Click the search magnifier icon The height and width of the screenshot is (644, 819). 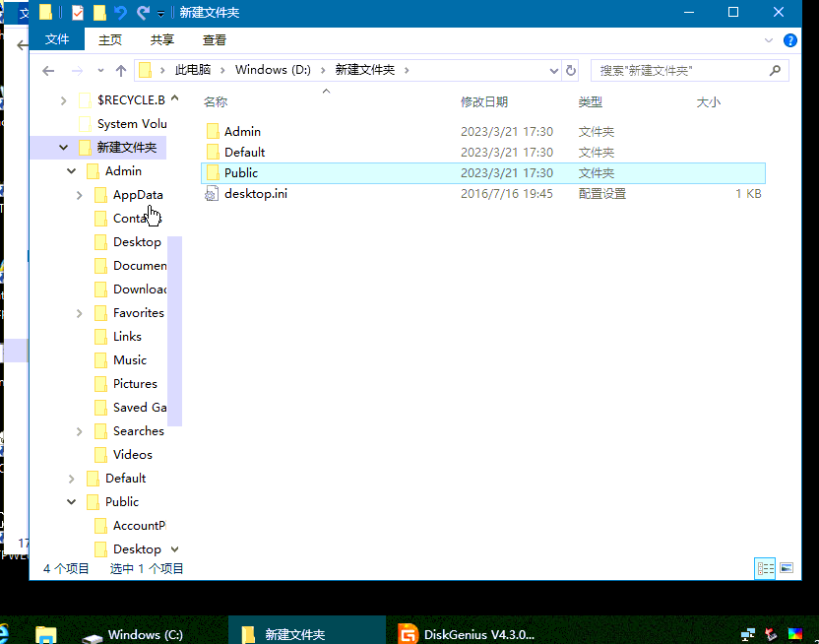click(x=776, y=70)
